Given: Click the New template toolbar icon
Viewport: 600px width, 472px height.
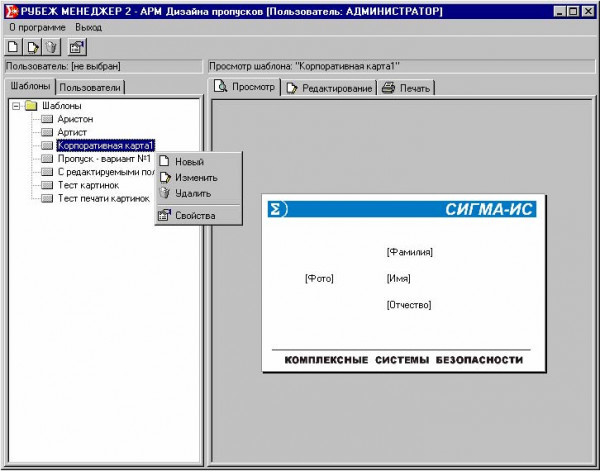Looking at the screenshot, I should 13,47.
